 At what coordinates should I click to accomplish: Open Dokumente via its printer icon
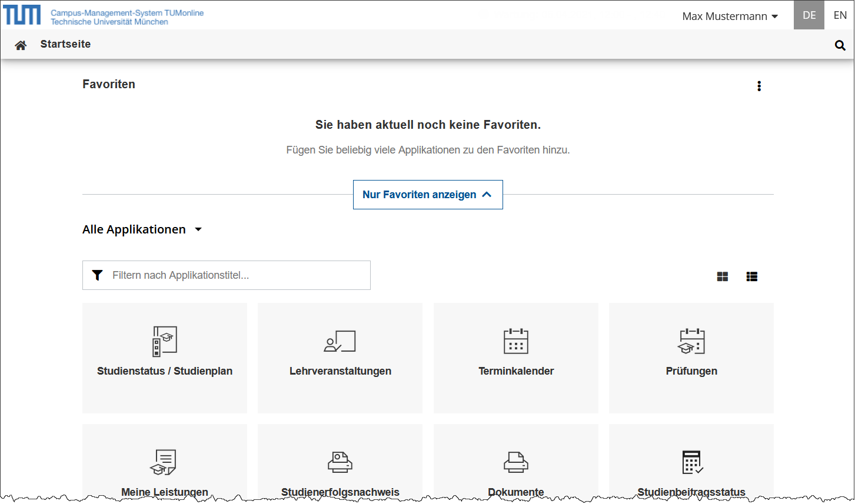click(515, 462)
